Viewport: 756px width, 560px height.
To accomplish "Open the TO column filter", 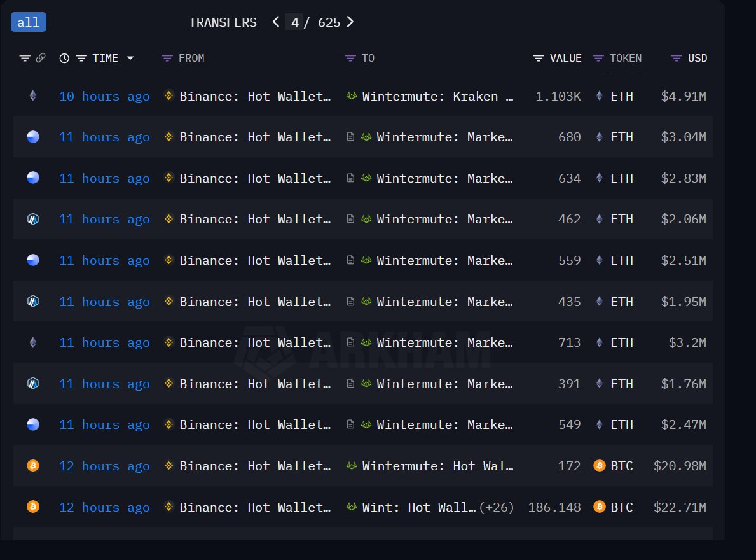I will coord(350,59).
